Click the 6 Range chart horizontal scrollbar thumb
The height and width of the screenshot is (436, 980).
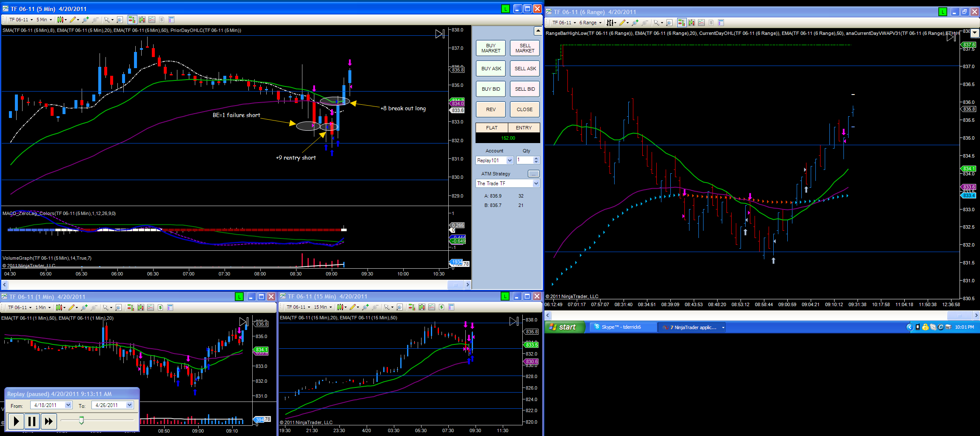(959, 316)
